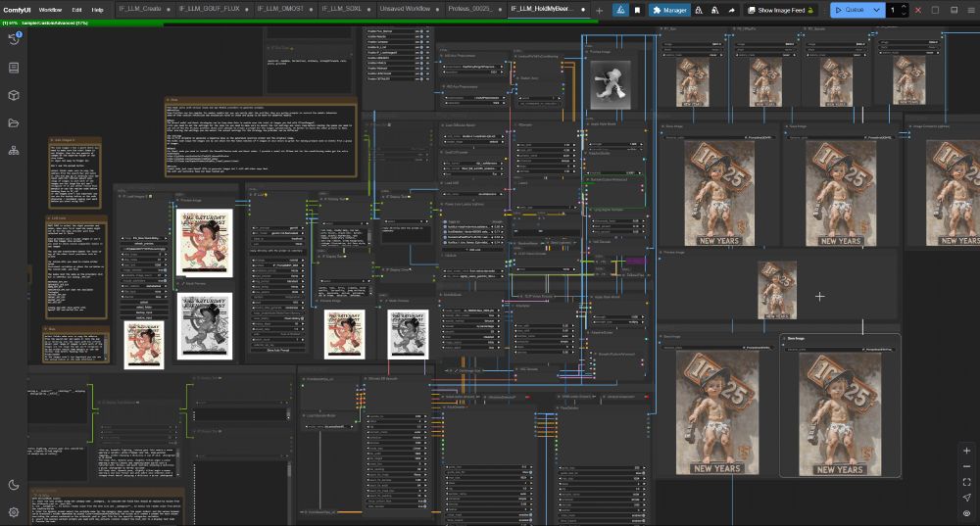Switch to the IF_LLM_GGUF_FLUX workflow tab
The width and height of the screenshot is (980, 526).
[211, 9]
